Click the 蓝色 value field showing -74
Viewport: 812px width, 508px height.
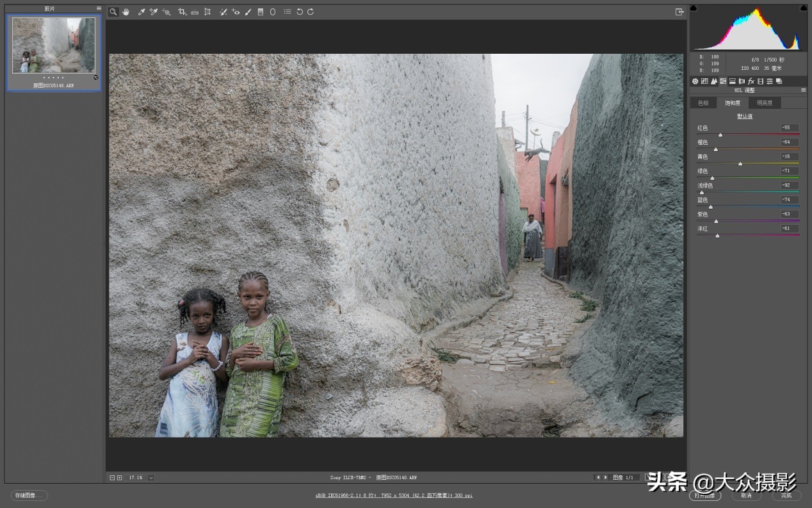tap(790, 199)
